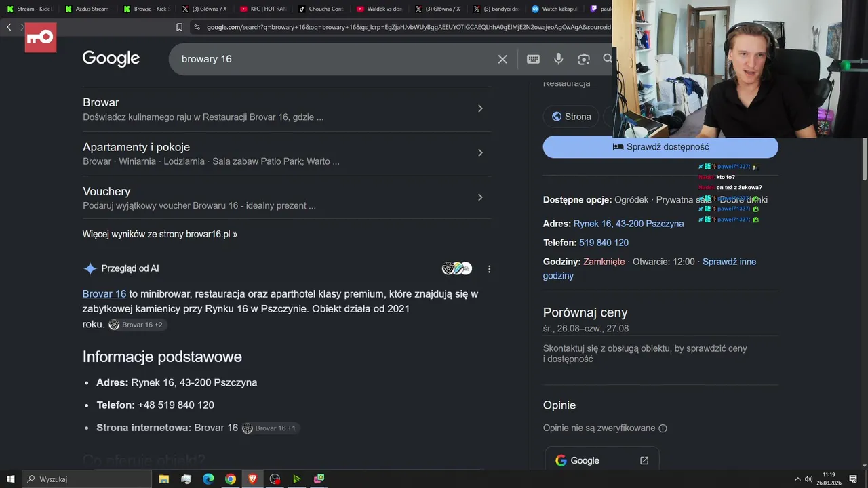The width and height of the screenshot is (868, 488).
Task: Click the date range 'śr., 26.08–czw., 27.08'
Action: (x=586, y=329)
